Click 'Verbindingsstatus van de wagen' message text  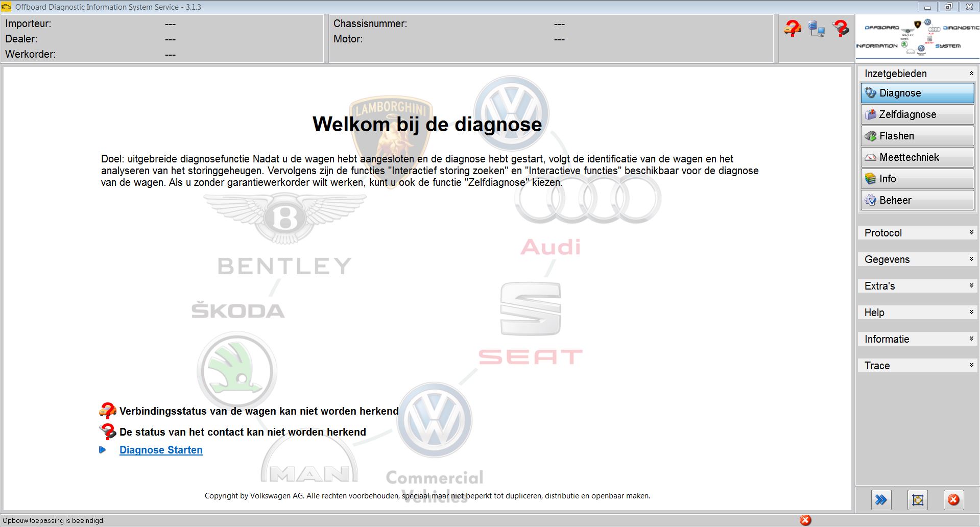click(259, 411)
